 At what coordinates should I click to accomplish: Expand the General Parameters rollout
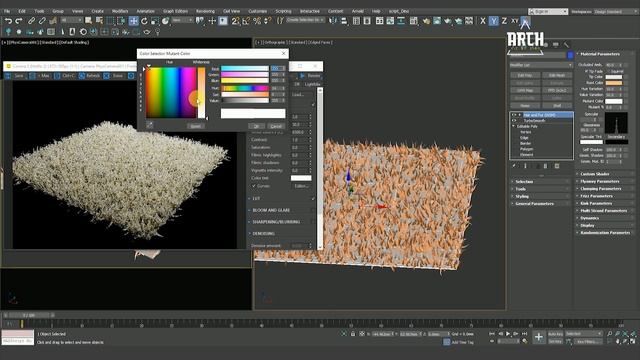coord(541,204)
